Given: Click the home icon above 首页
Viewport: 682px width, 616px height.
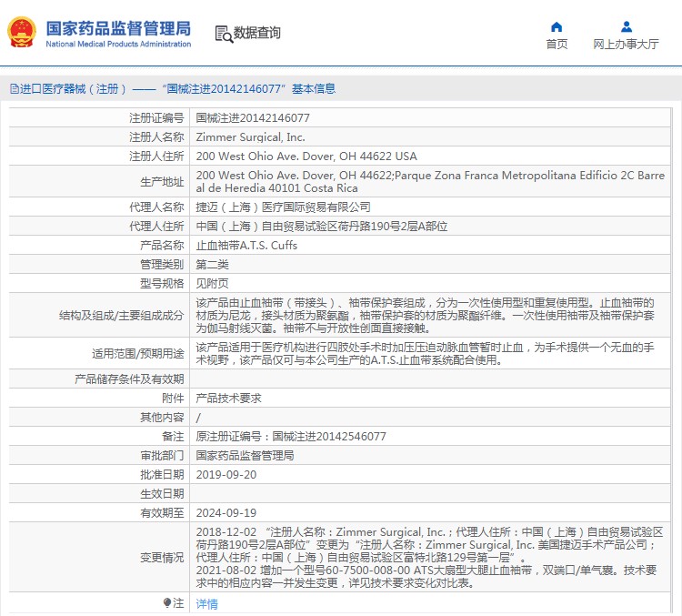Looking at the screenshot, I should pyautogui.click(x=557, y=27).
